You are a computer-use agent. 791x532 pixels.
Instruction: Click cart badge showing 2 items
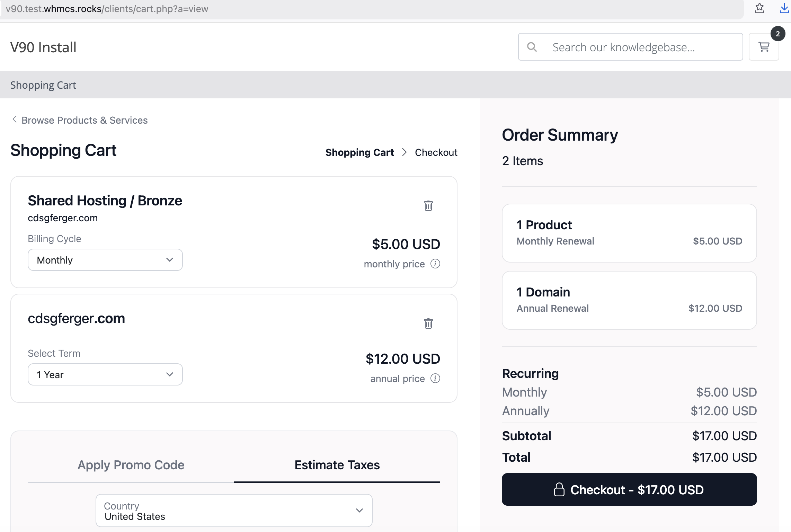[777, 34]
